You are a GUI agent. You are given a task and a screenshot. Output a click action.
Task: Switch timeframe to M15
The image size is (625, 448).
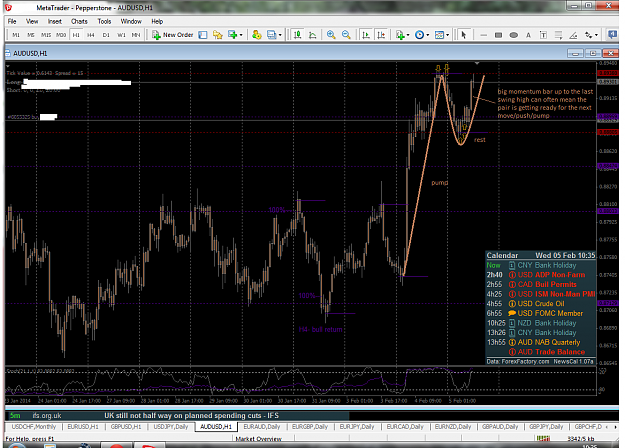click(x=46, y=35)
